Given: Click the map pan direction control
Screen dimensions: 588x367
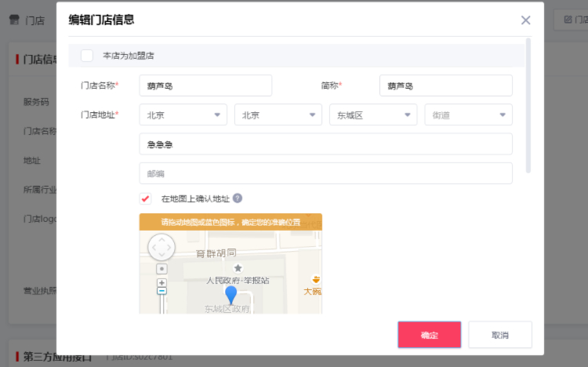Looking at the screenshot, I should 162,247.
